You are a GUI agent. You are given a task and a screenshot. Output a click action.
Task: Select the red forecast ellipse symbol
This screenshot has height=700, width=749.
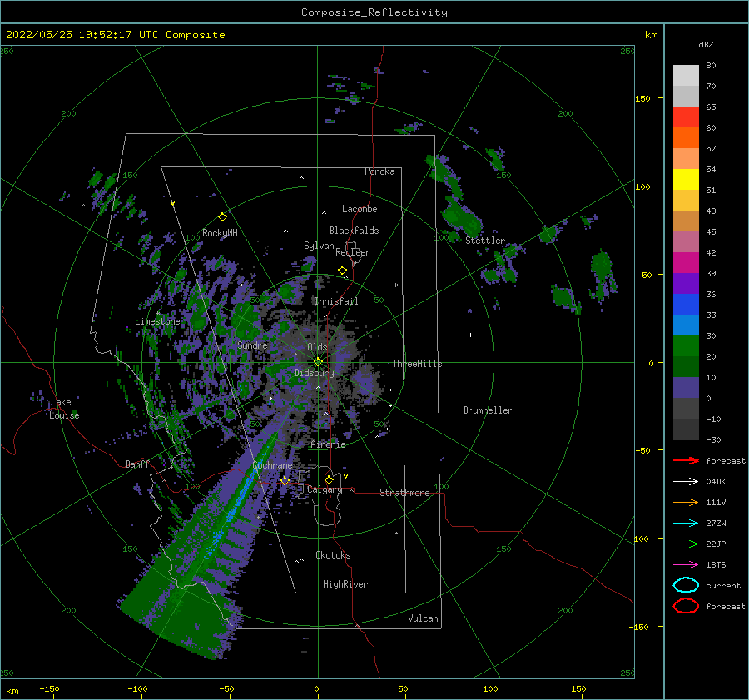tap(686, 606)
